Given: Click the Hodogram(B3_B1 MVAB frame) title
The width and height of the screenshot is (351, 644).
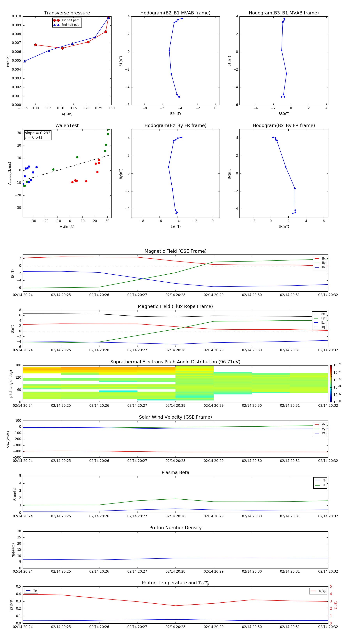Looking at the screenshot, I should (x=284, y=13).
